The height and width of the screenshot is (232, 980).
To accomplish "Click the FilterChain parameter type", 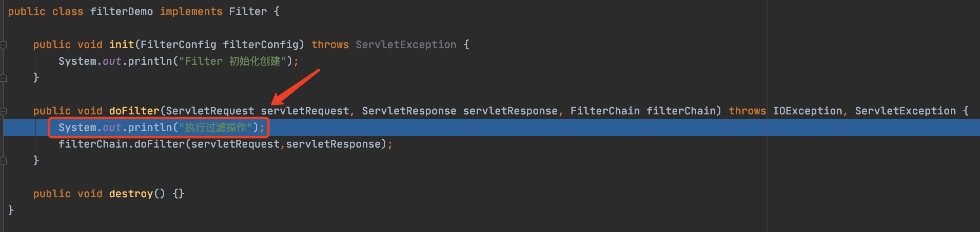I will 605,111.
